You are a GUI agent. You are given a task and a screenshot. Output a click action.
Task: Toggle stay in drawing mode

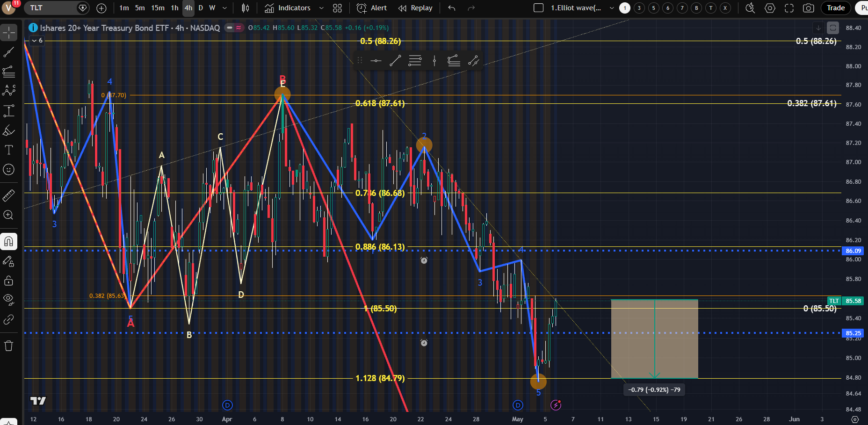click(x=9, y=261)
